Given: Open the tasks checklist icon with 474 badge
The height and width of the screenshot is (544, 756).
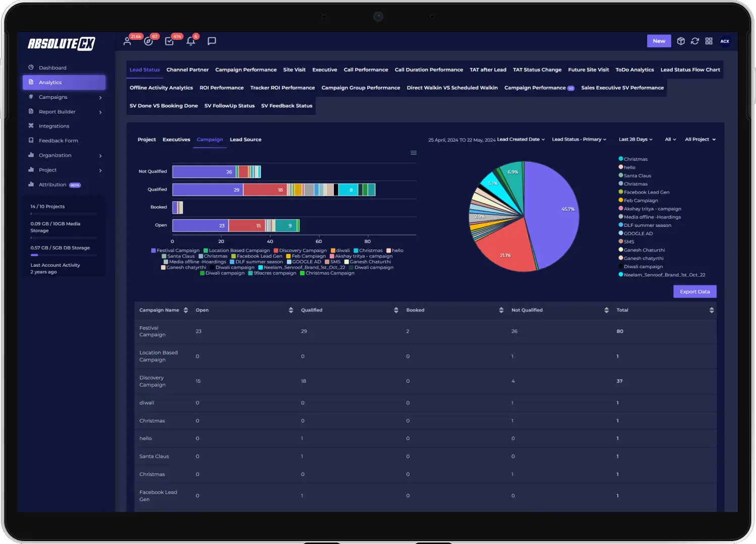Looking at the screenshot, I should point(169,41).
